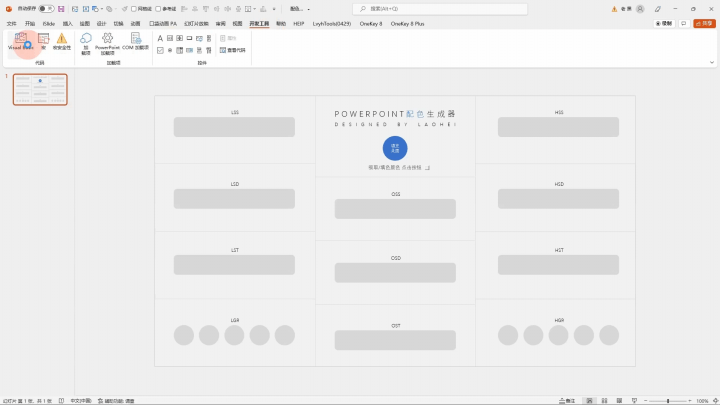The height and width of the screenshot is (405, 720).
Task: Open Macro Security warning settings
Action: [62, 41]
